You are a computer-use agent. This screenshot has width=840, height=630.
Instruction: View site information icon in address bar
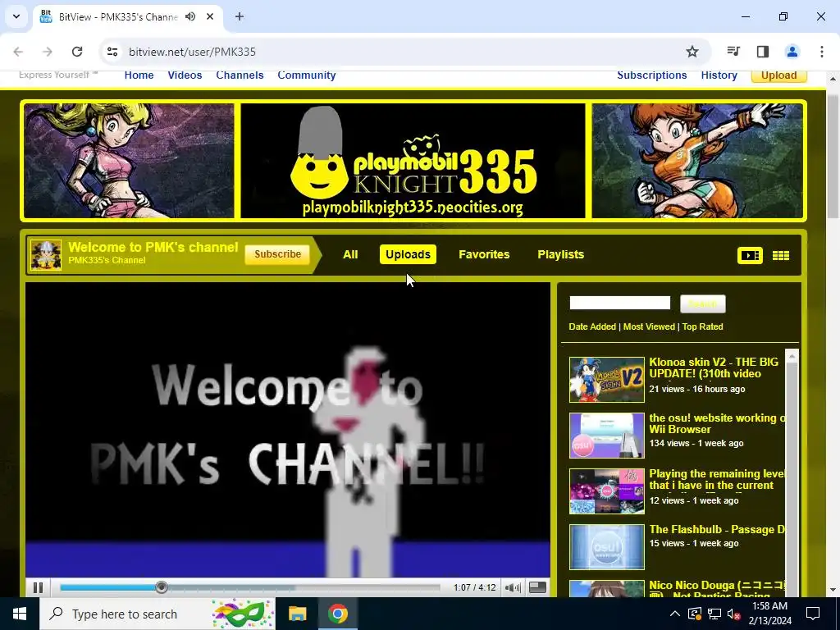tap(112, 52)
